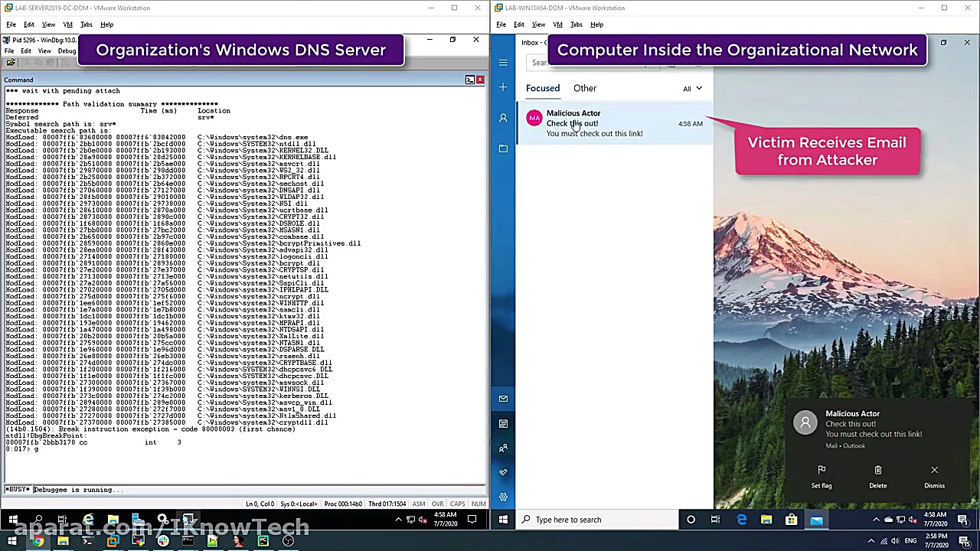Open WinDbg Edit menu
Screen dimensions: 980x551
coord(26,51)
